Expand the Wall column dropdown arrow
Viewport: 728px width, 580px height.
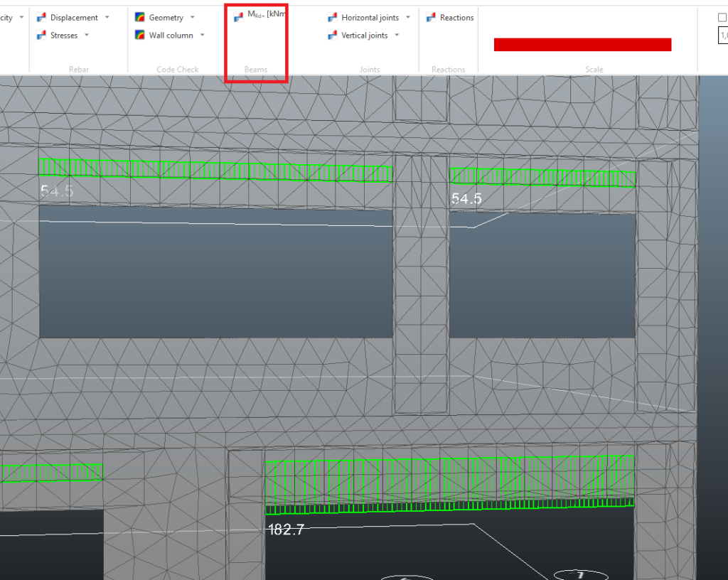(202, 36)
